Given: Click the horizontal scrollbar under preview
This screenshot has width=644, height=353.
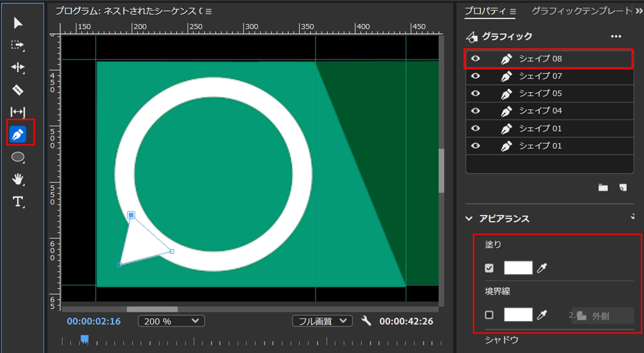Looking at the screenshot, I should (x=152, y=309).
